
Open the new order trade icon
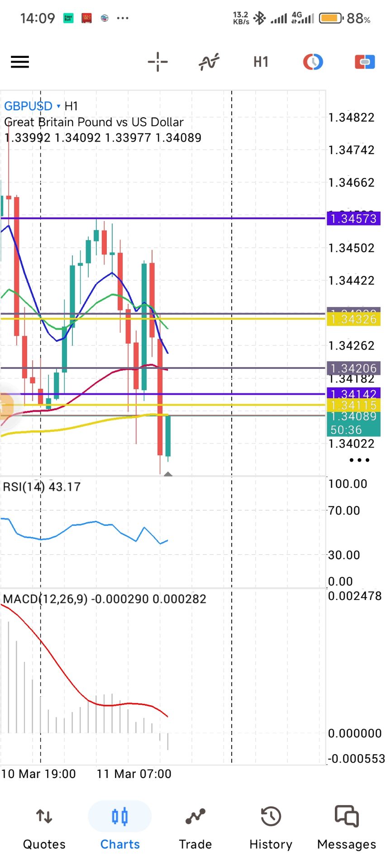click(364, 62)
